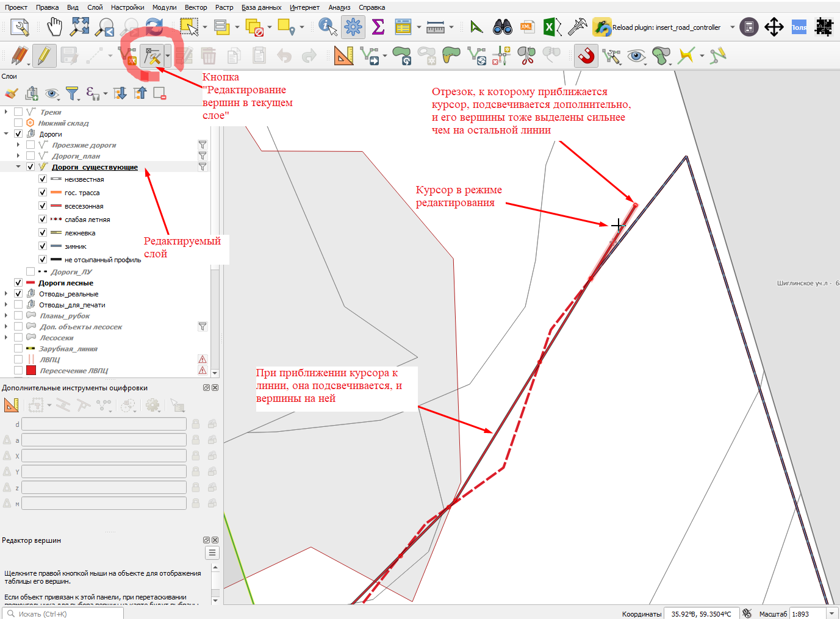
Task: Collapse the Дороги group
Action: pyautogui.click(x=6, y=134)
